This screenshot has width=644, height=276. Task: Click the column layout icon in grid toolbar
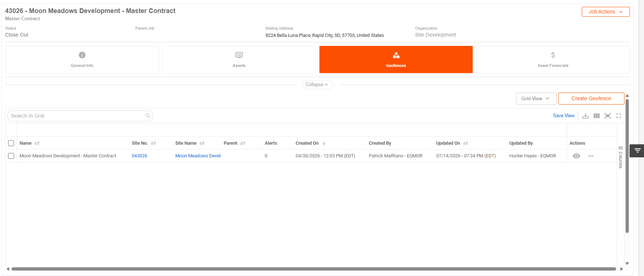click(597, 116)
